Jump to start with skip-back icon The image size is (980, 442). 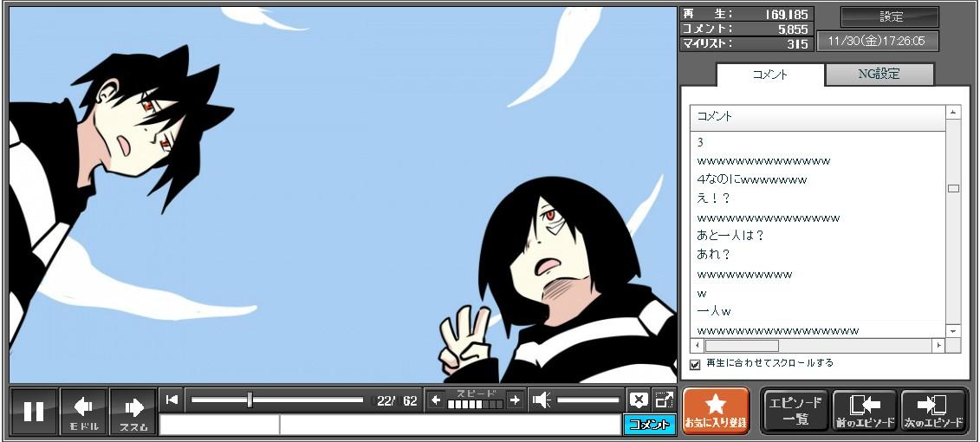pos(172,400)
